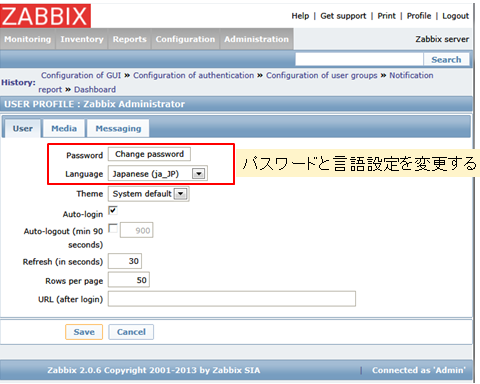
Task: Click the Search button
Action: 446,60
